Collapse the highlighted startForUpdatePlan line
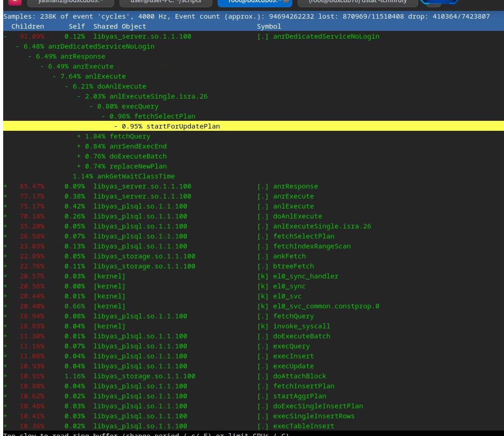504x436 pixels. [116, 126]
